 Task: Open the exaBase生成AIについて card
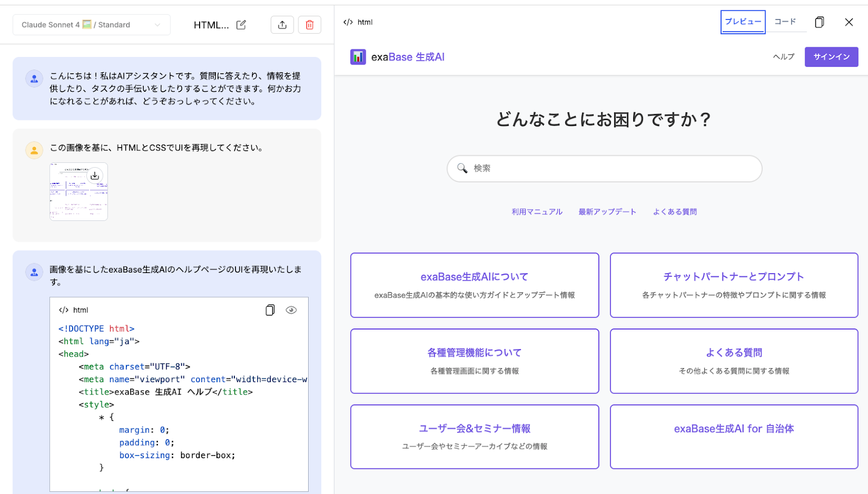pos(475,285)
